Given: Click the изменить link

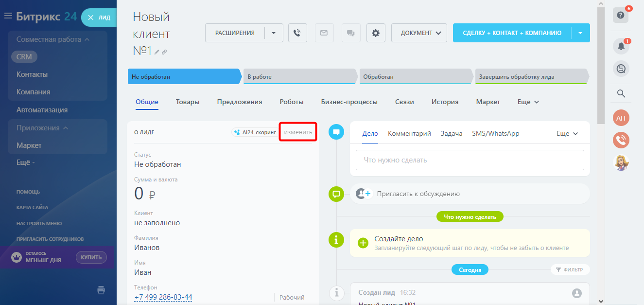Looking at the screenshot, I should 298,132.
